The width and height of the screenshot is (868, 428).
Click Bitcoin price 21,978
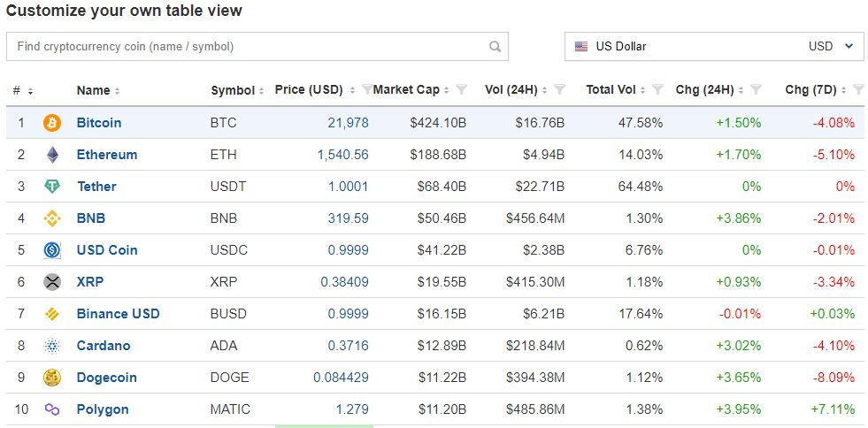(349, 123)
